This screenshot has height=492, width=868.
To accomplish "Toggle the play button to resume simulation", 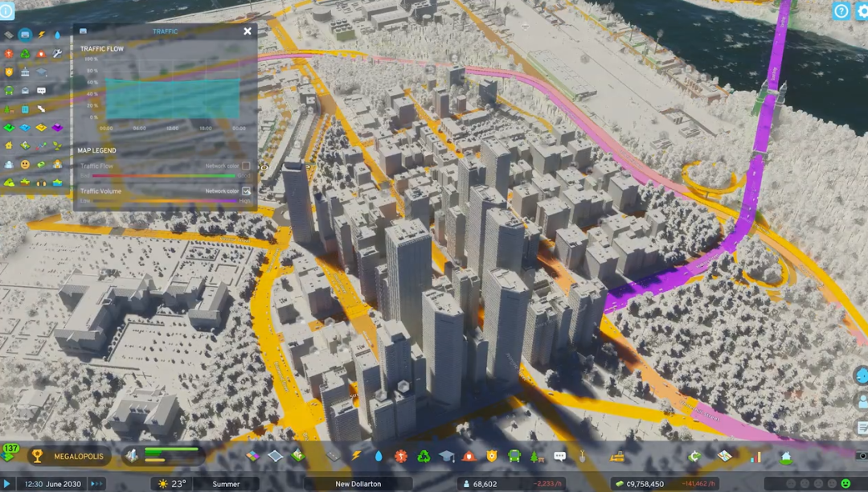I will click(x=7, y=484).
